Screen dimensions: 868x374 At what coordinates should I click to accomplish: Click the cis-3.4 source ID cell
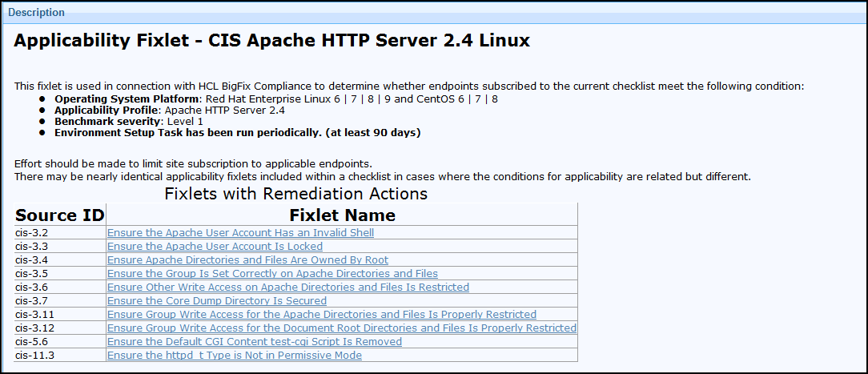[60, 260]
